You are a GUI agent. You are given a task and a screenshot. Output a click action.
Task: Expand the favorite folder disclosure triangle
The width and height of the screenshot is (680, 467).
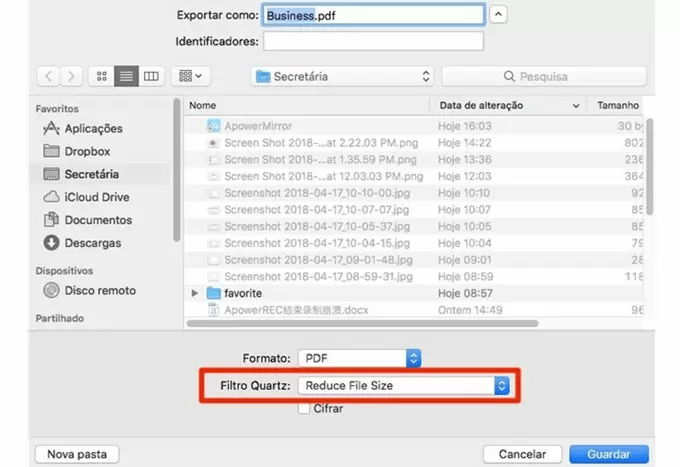pyautogui.click(x=195, y=293)
